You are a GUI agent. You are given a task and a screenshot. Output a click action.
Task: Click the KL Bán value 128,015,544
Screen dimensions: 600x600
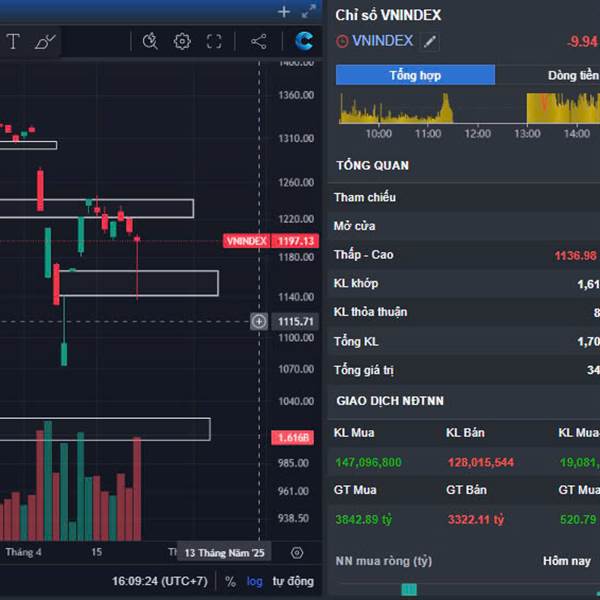click(x=481, y=462)
